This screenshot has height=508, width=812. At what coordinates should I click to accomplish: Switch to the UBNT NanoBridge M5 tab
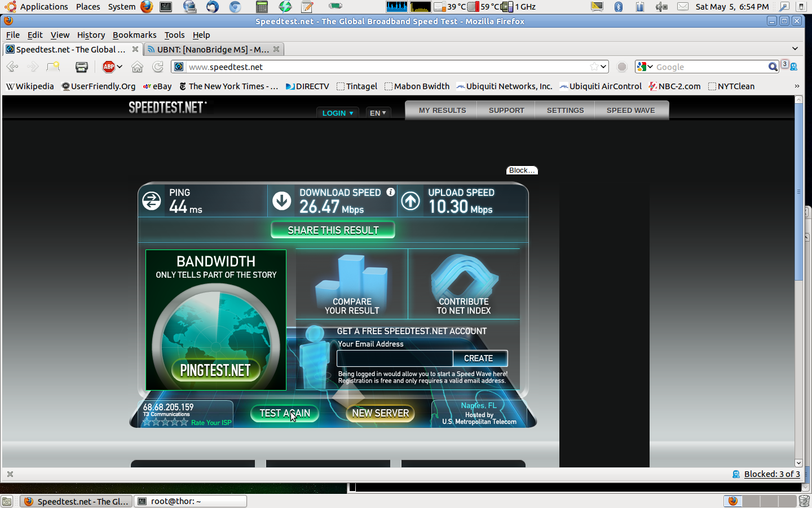tap(212, 50)
